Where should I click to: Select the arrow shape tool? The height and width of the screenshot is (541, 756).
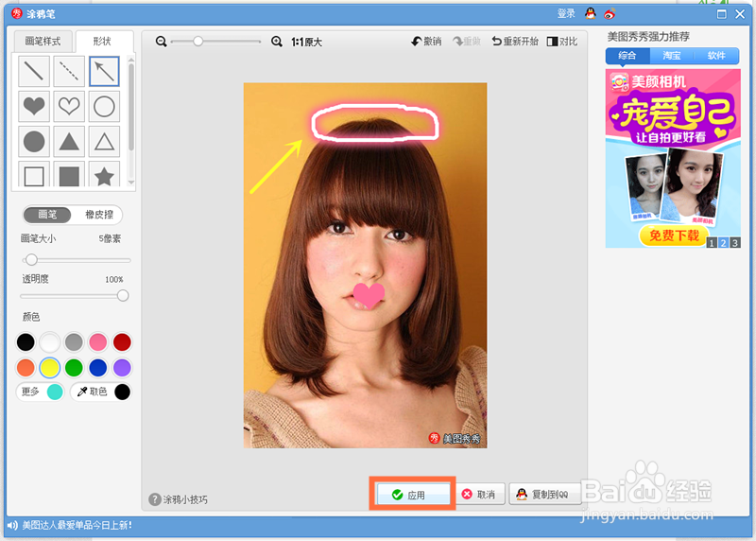pos(104,72)
